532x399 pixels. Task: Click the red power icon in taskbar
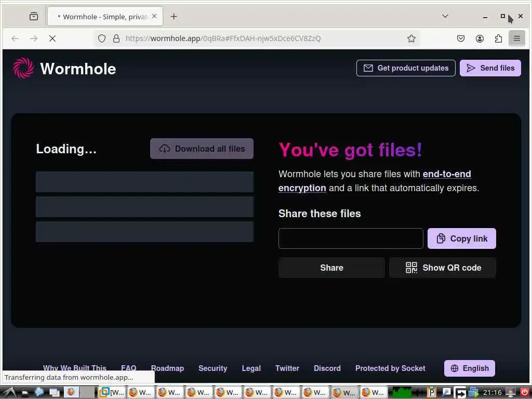click(x=525, y=392)
